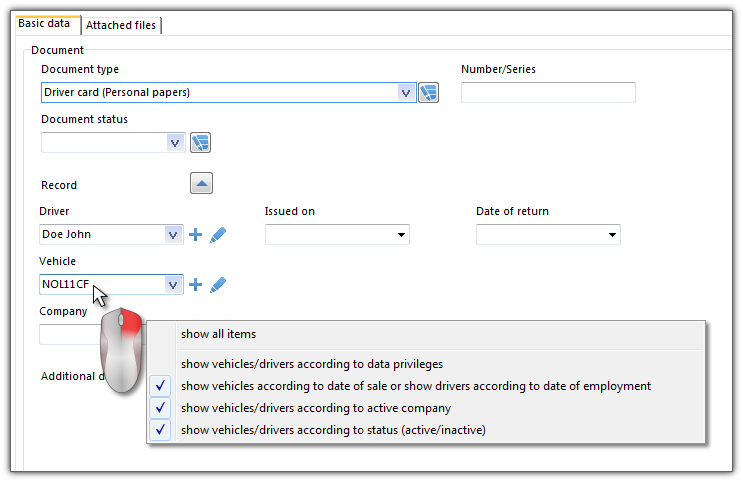
Task: Open document status list editor icon
Action: 200,143
